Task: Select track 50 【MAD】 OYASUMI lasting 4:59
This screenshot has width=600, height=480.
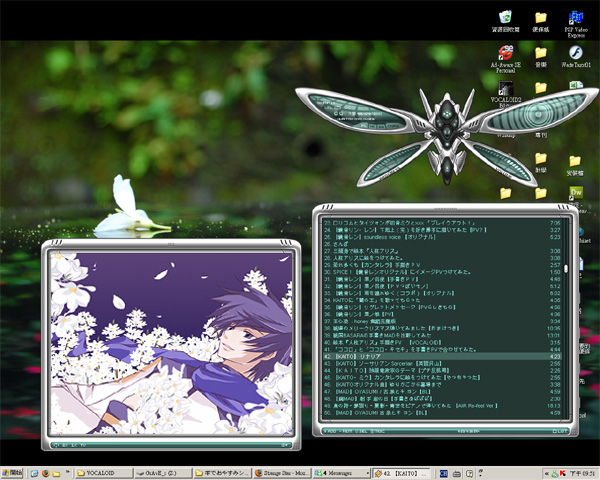Action: pyautogui.click(x=442, y=413)
